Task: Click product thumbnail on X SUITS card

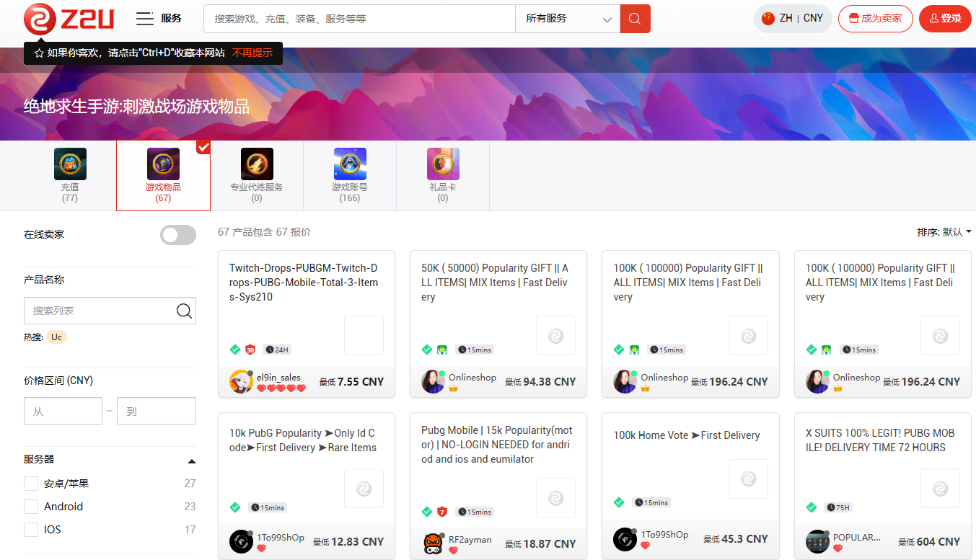Action: pos(941,489)
